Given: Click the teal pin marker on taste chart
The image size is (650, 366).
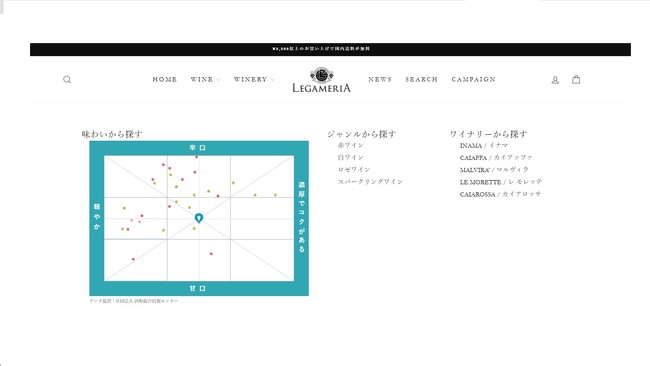Looking at the screenshot, I should point(199,218).
